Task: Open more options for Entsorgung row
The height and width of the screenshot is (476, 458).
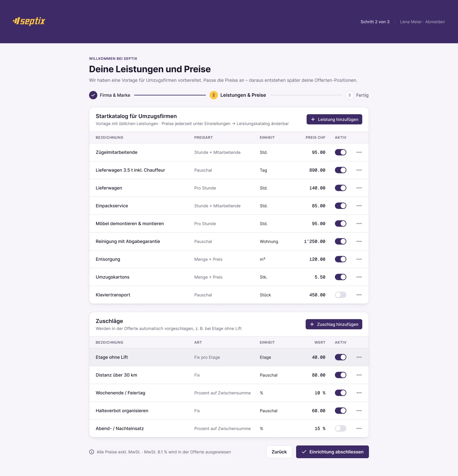Action: click(359, 259)
